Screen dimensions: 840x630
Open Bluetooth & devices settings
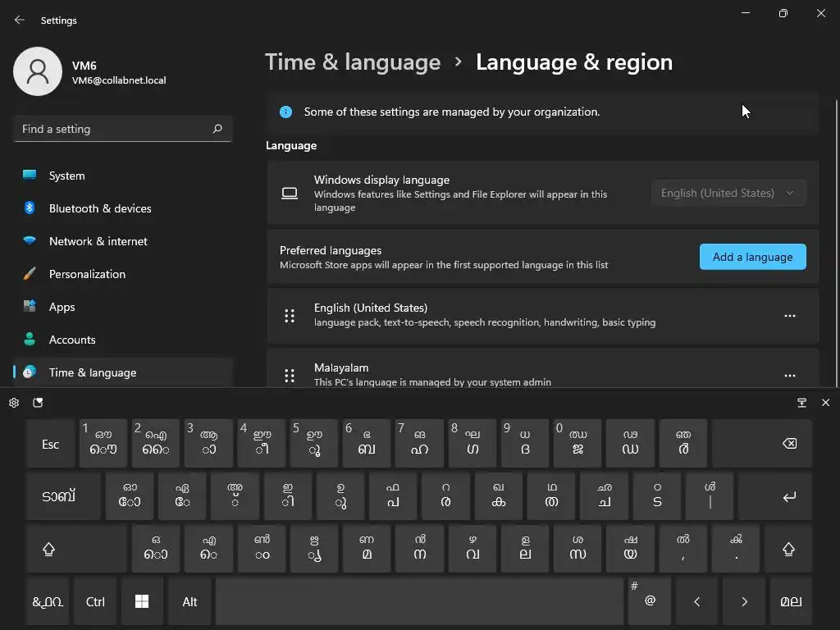pyautogui.click(x=123, y=208)
